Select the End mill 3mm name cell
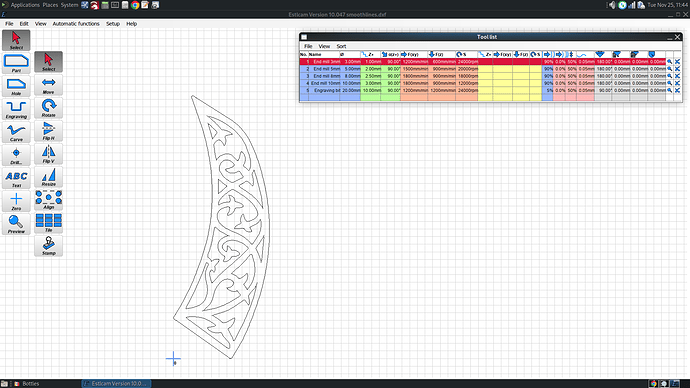Image resolution: width=690 pixels, height=388 pixels. click(324, 62)
